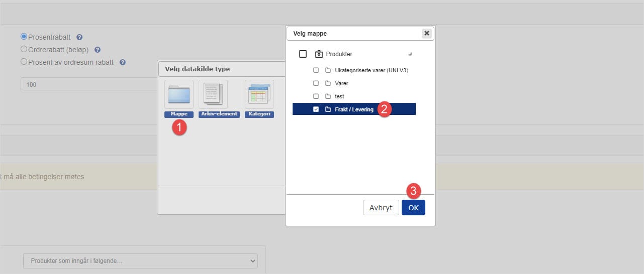The width and height of the screenshot is (644, 274).
Task: Select the Arkiv-element datasource icon
Action: coord(213,95)
